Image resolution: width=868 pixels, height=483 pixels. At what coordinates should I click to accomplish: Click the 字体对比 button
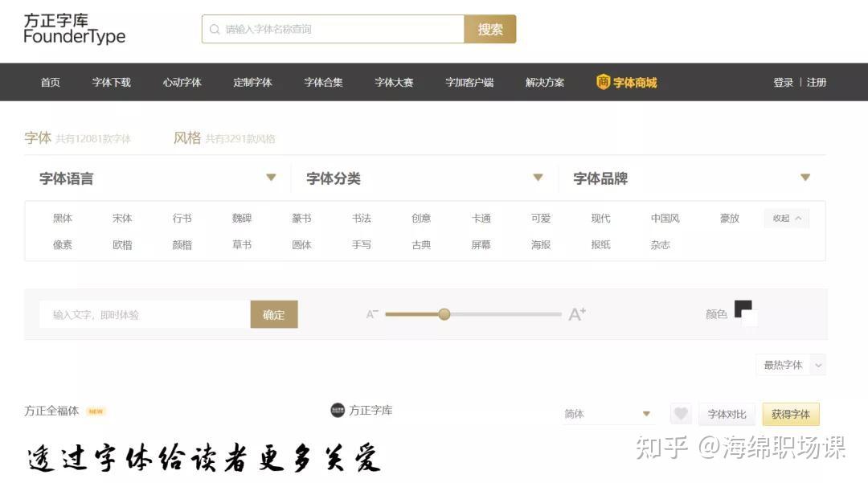[727, 414]
